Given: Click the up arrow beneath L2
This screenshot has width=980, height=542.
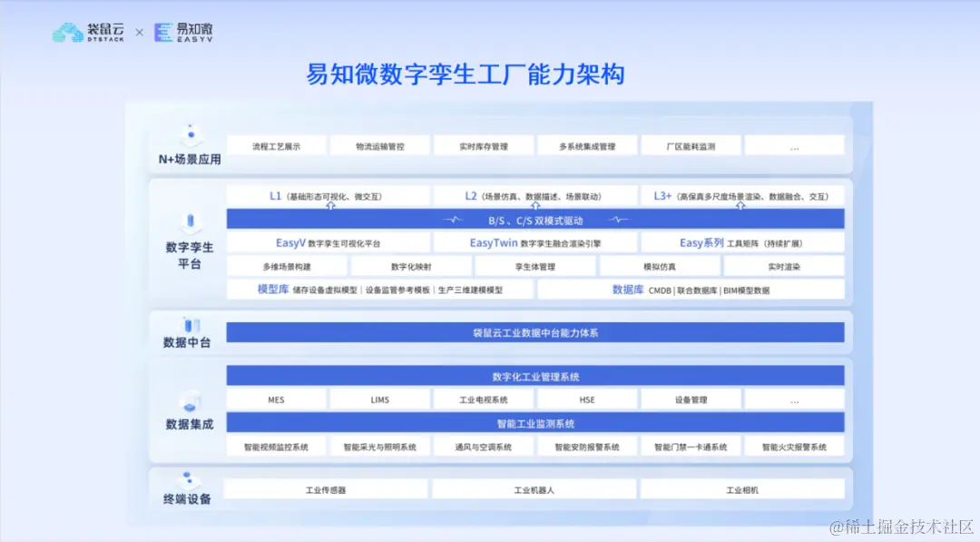Looking at the screenshot, I should pyautogui.click(x=535, y=205).
